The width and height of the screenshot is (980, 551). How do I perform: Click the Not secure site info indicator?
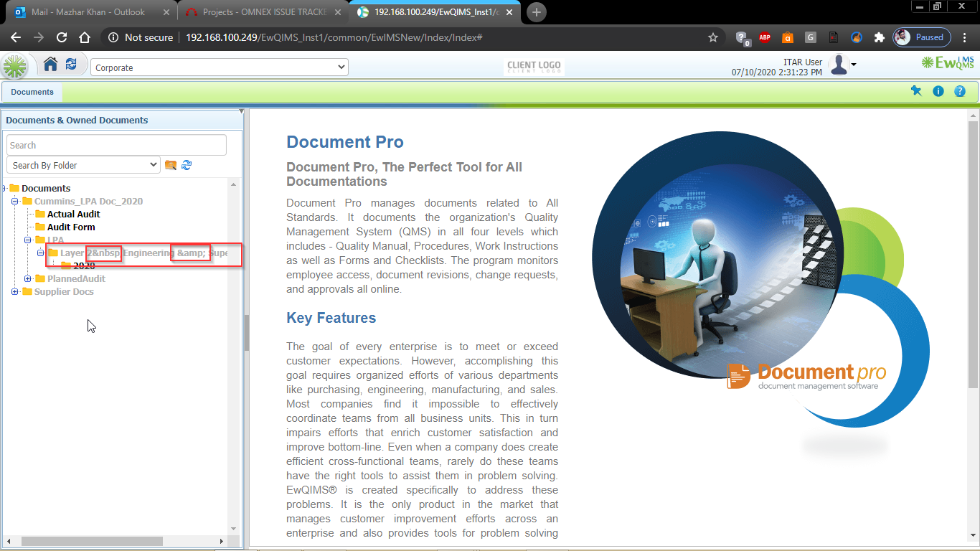[141, 37]
